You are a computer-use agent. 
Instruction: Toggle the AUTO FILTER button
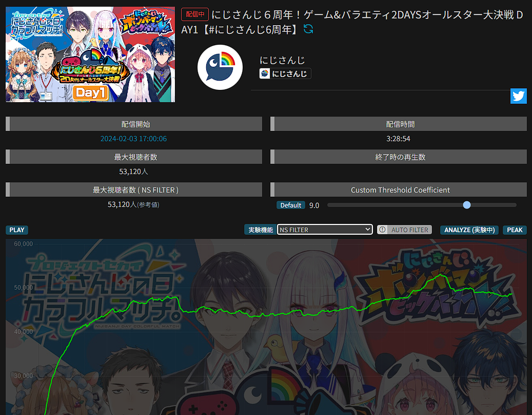point(404,230)
